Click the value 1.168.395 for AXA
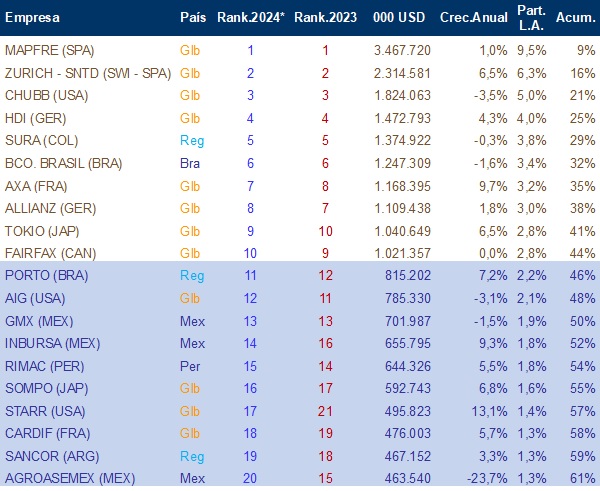 click(402, 186)
